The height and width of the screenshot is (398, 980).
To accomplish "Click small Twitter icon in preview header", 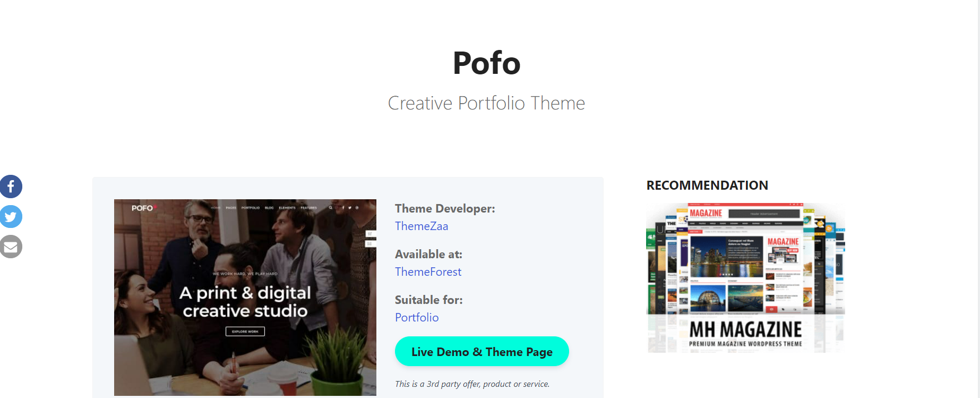I will pyautogui.click(x=350, y=208).
